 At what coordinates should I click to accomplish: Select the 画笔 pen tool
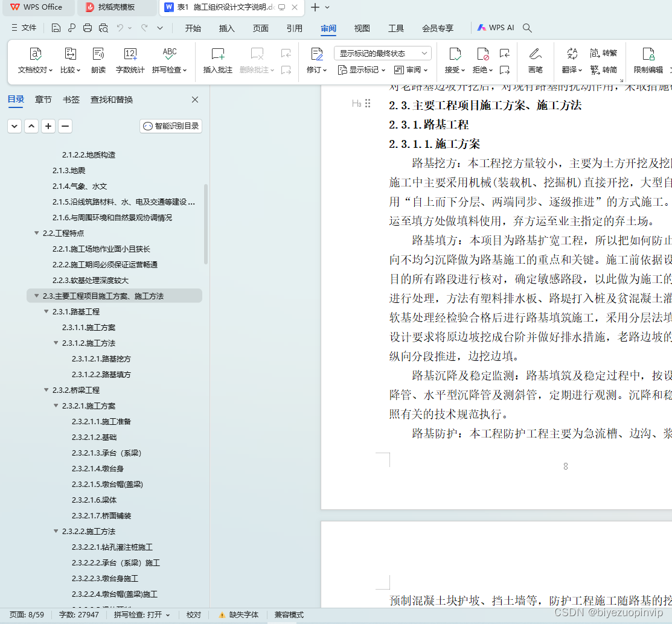click(536, 60)
